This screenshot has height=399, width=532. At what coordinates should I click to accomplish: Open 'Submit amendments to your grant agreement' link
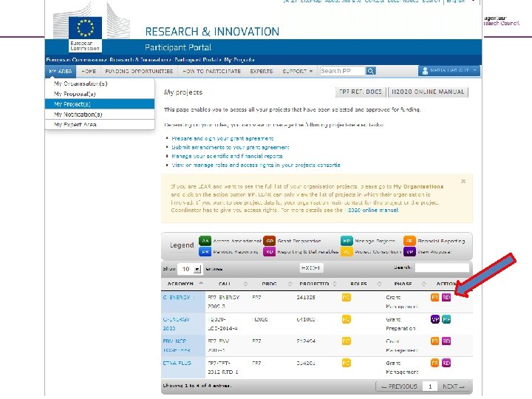tap(231, 147)
